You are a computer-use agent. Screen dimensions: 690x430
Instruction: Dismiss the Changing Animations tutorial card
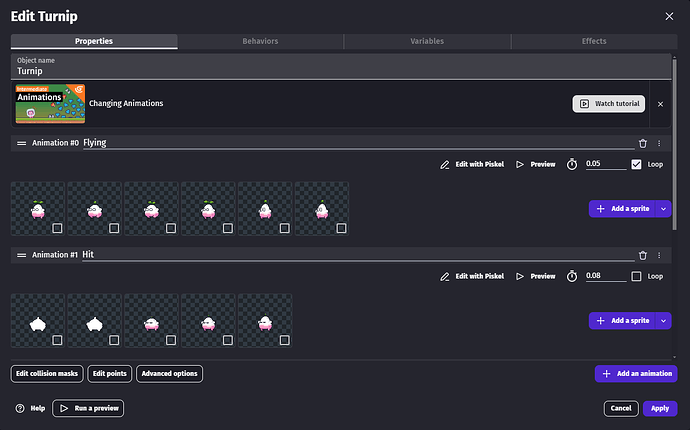tap(661, 104)
